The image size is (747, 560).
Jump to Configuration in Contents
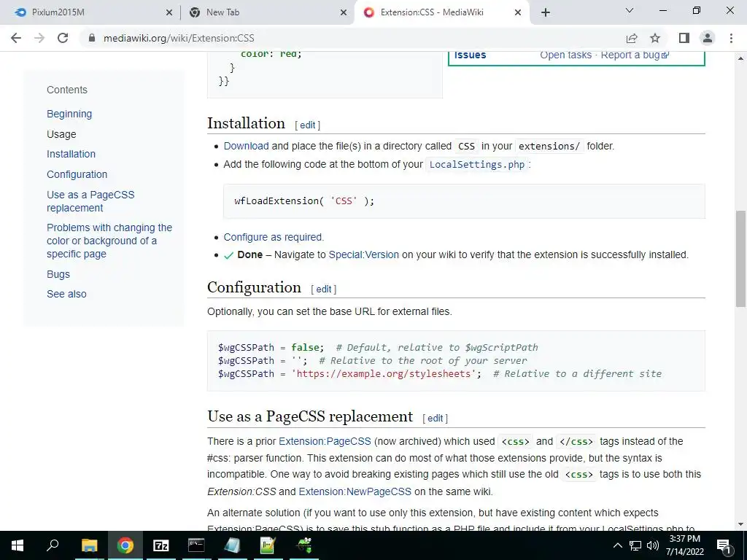pyautogui.click(x=77, y=174)
